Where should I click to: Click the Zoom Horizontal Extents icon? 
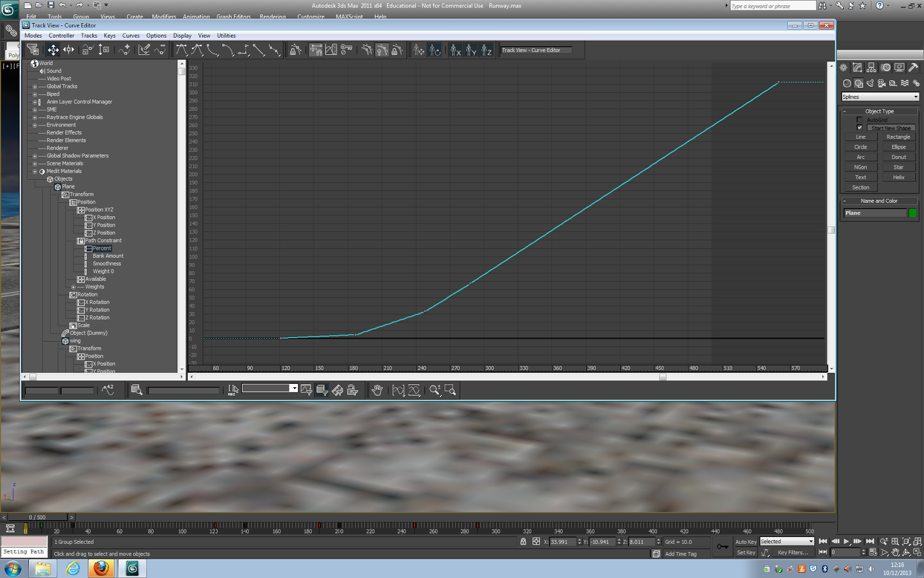click(399, 390)
